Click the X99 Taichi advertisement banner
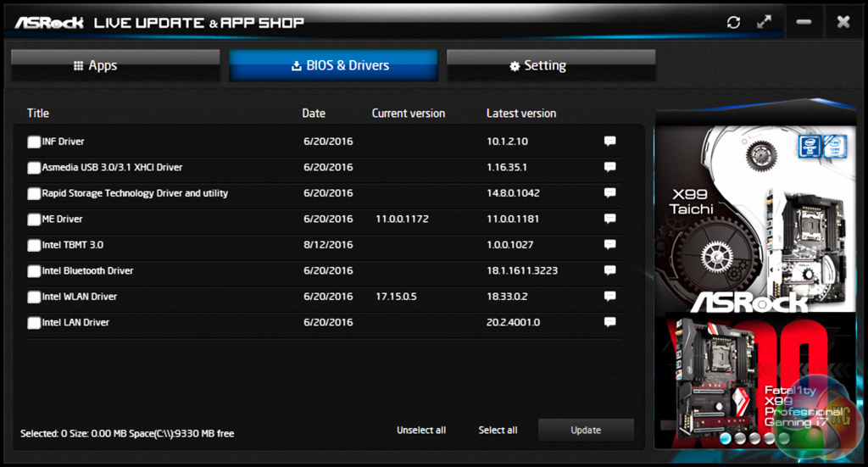 (x=755, y=219)
